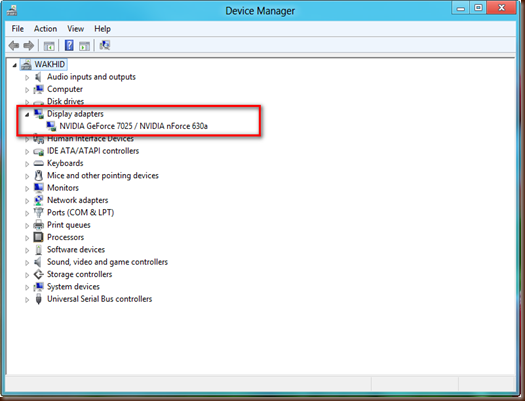Click the Scan for hardware changes icon
The height and width of the screenshot is (401, 525).
point(105,45)
